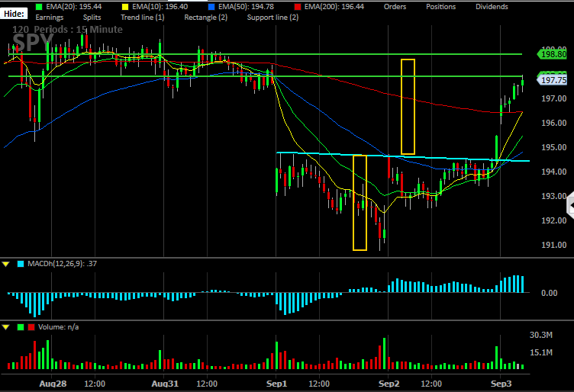The image size is (574, 392).
Task: Click the Sep1 date label on time axis
Action: click(277, 384)
